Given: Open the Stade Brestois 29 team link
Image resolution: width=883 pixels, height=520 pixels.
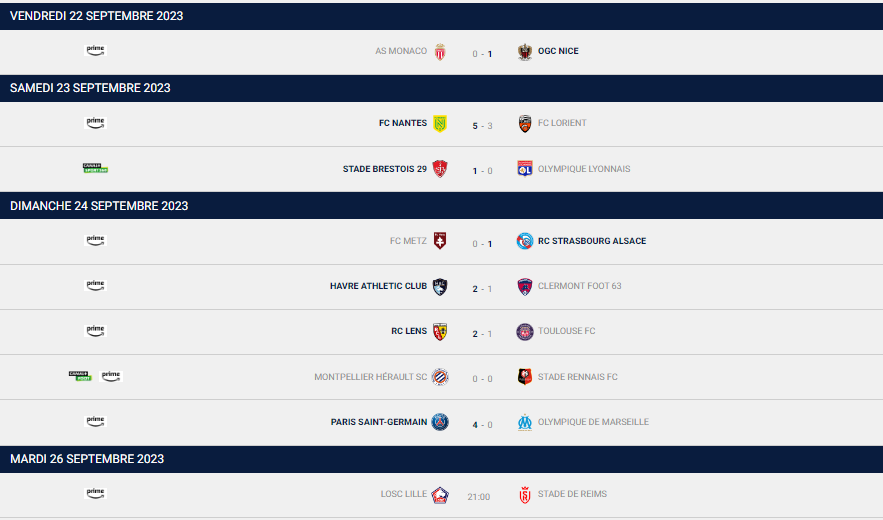Looking at the screenshot, I should 385,169.
